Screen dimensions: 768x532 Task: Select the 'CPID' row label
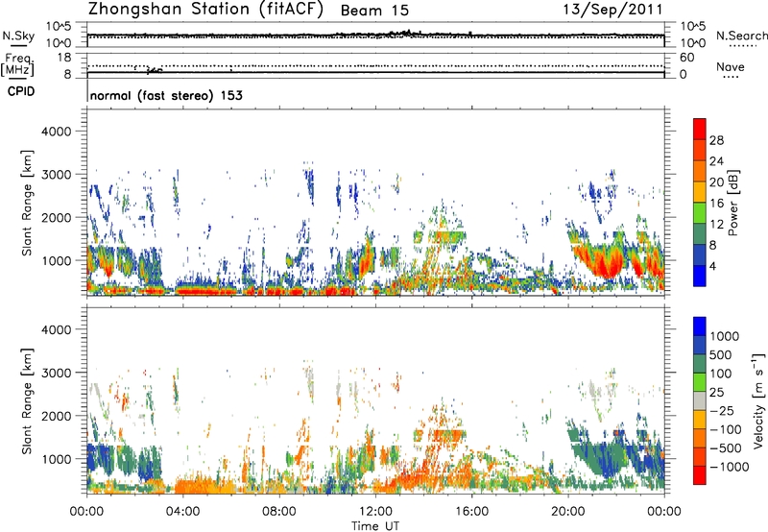21,91
